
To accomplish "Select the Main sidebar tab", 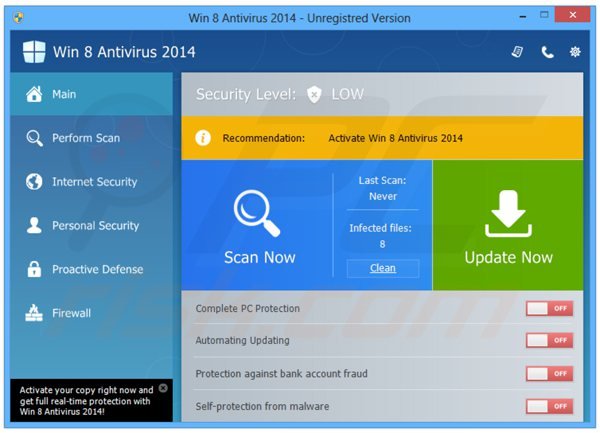I will 91,94.
